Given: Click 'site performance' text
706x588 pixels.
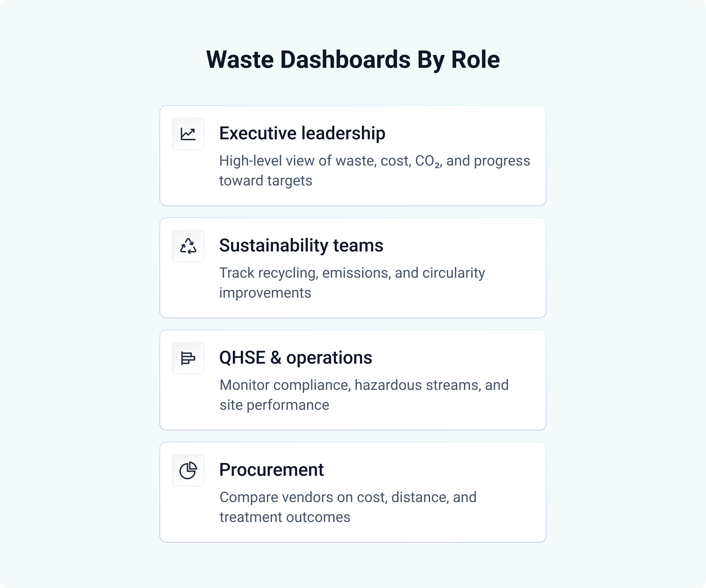Looking at the screenshot, I should pos(274,405).
